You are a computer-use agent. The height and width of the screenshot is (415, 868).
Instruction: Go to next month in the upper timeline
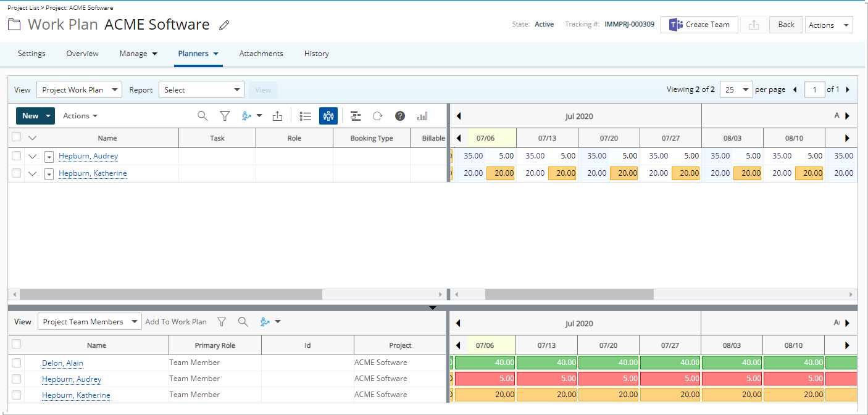[847, 116]
